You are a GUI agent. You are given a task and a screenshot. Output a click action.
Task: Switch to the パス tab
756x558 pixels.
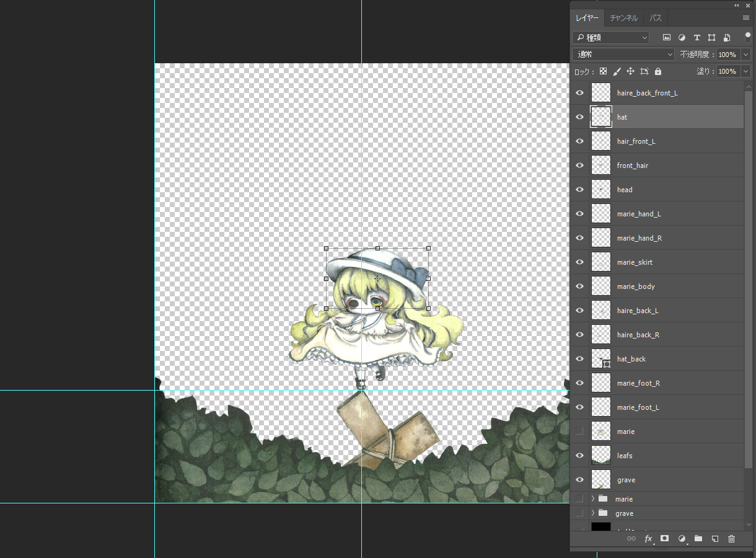click(656, 18)
